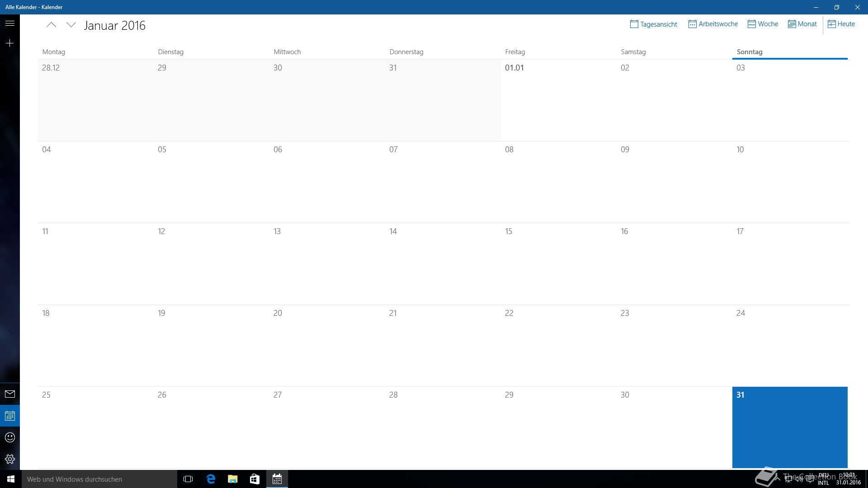Select day 04 in the calendar

[x=96, y=182]
